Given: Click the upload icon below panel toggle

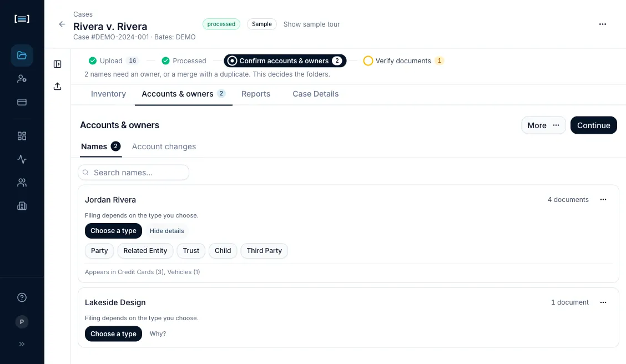Looking at the screenshot, I should coord(58,86).
